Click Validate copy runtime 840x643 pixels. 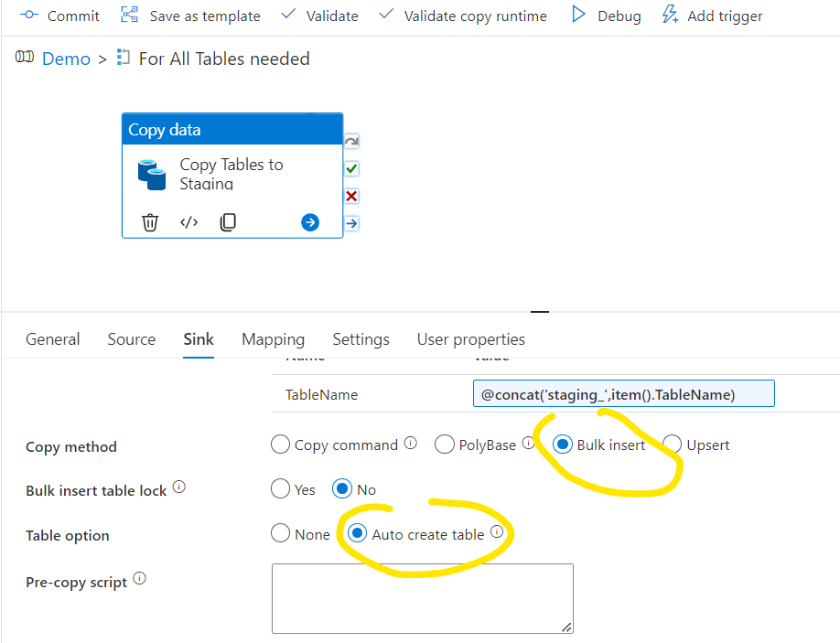point(463,16)
